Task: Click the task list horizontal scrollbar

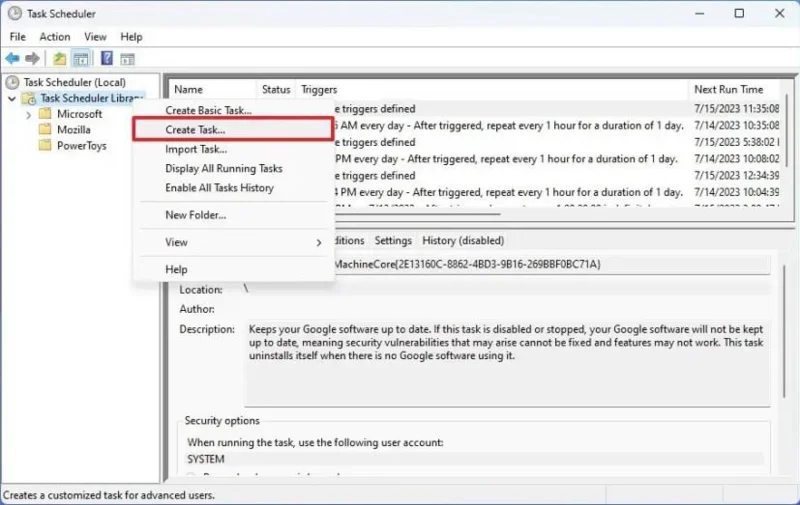Action: point(418,214)
